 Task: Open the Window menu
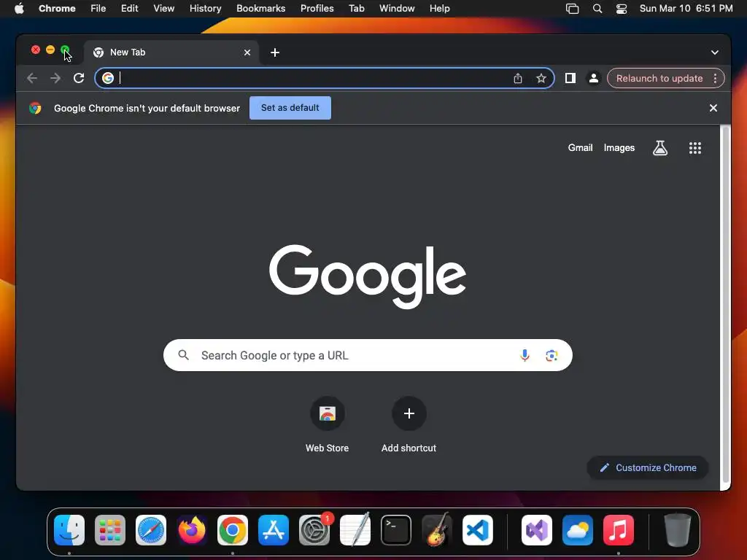pos(397,9)
